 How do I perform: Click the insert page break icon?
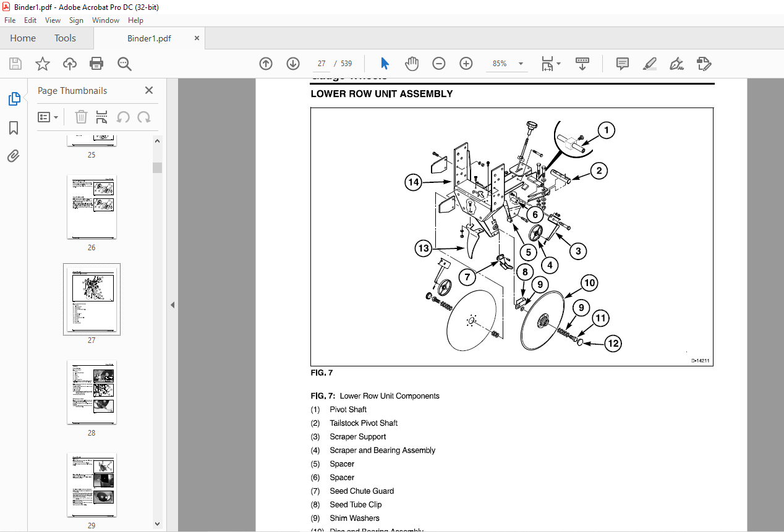point(102,117)
